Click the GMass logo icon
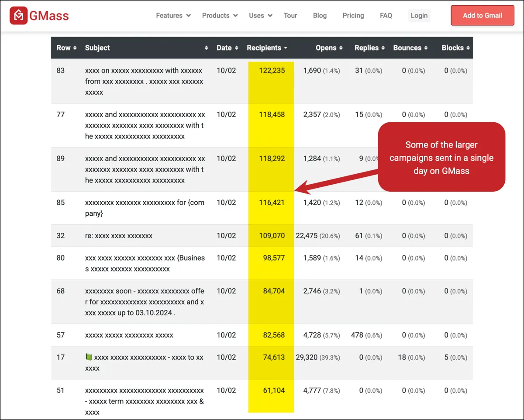Image resolution: width=524 pixels, height=420 pixels. click(19, 16)
